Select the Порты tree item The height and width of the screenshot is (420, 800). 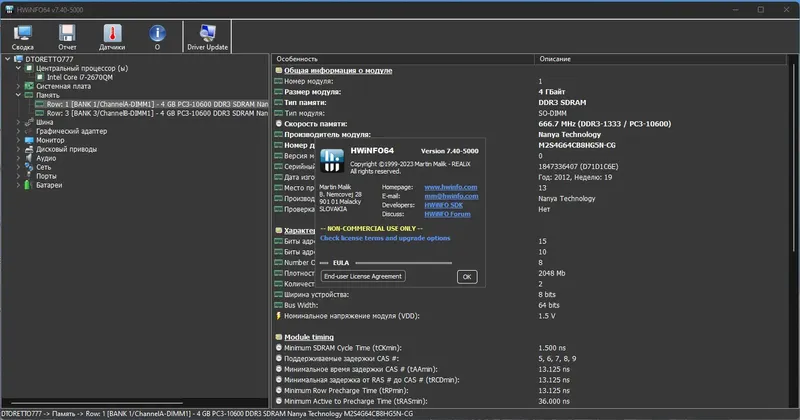pyautogui.click(x=46, y=176)
